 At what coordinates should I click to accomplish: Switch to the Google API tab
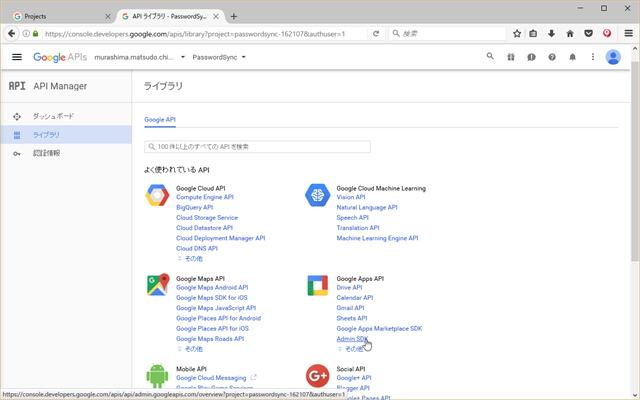(x=160, y=120)
